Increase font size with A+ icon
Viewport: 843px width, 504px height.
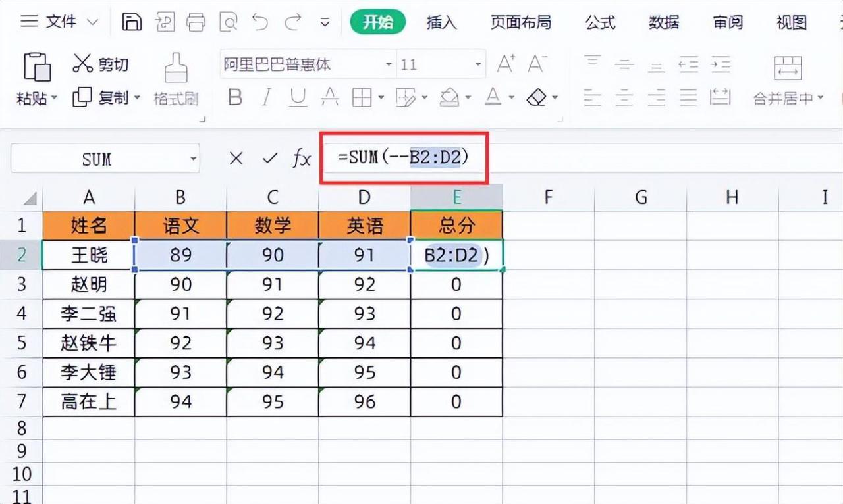[506, 64]
